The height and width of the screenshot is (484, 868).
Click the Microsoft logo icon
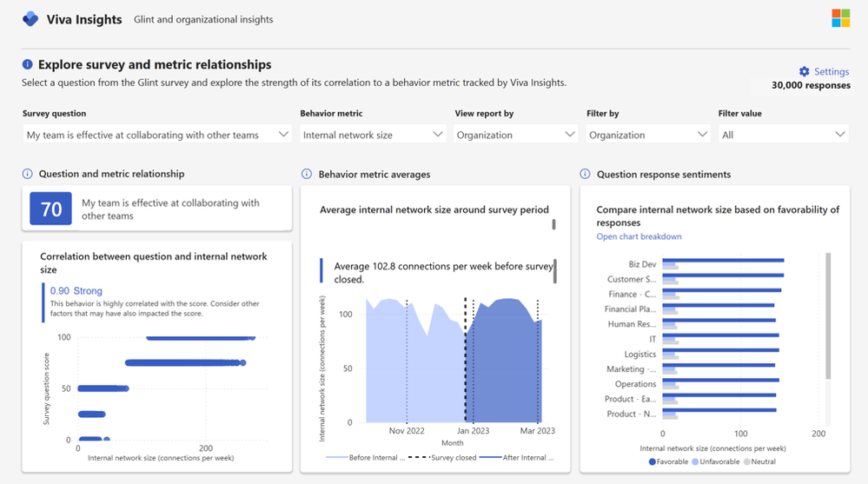(x=840, y=17)
